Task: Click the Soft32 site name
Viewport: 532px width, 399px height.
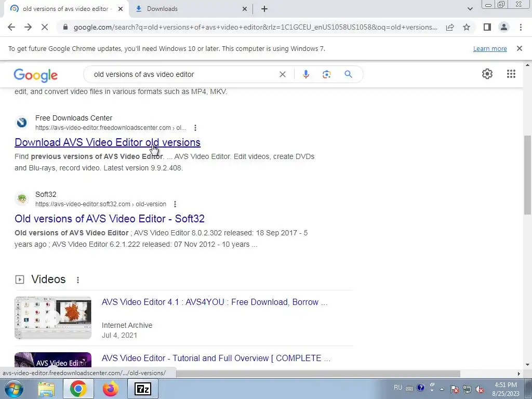Action: click(46, 194)
